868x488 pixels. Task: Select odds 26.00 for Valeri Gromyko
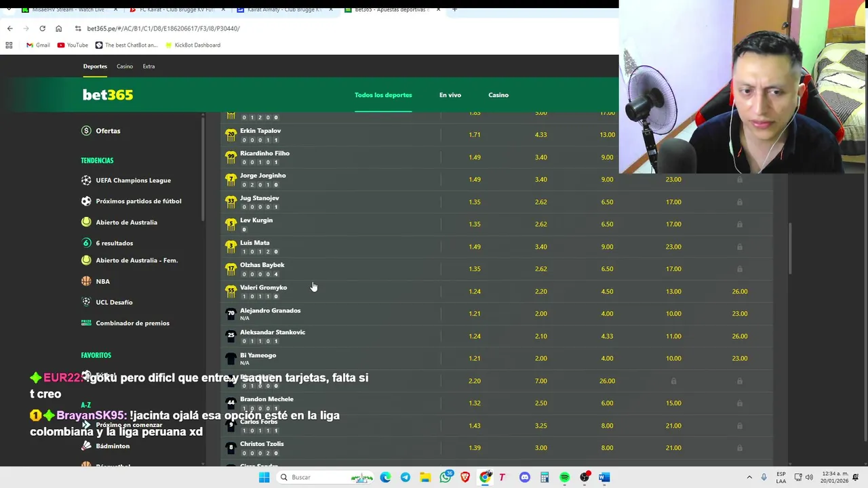click(x=740, y=291)
